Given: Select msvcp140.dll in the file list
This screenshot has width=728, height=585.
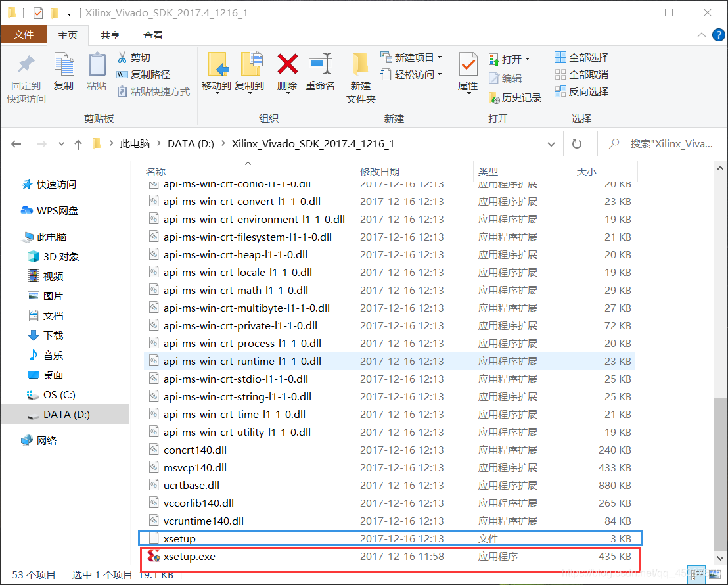Looking at the screenshot, I should (390, 467).
